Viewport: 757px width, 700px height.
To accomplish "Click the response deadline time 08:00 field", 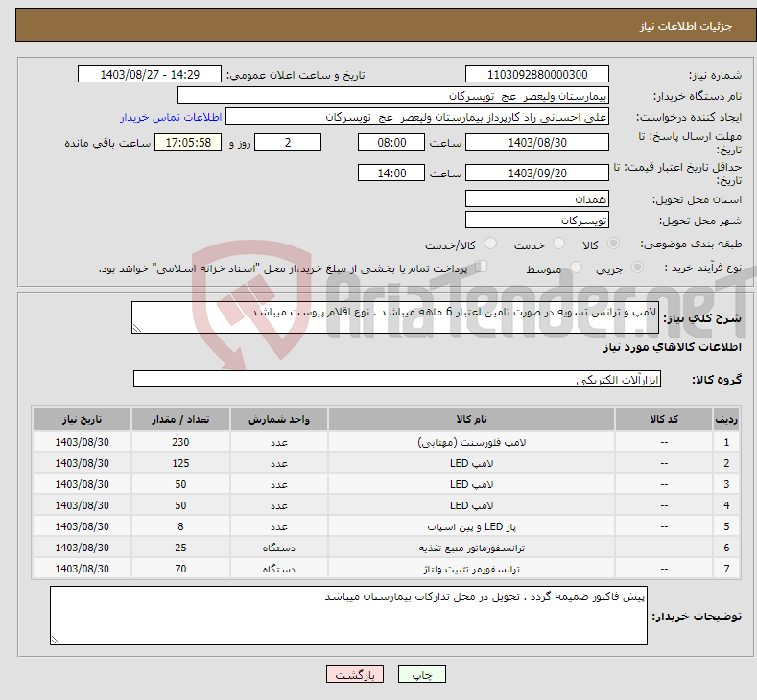I will 391,142.
